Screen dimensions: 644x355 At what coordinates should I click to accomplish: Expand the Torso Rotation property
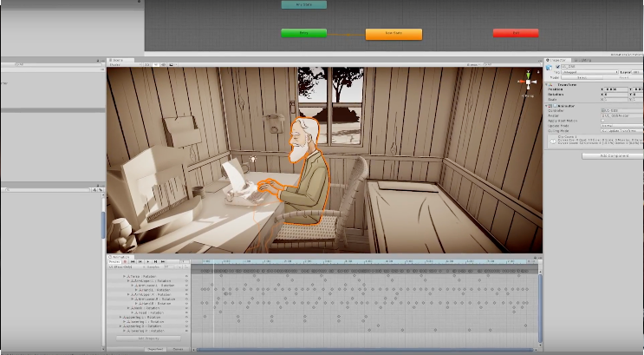tap(125, 276)
